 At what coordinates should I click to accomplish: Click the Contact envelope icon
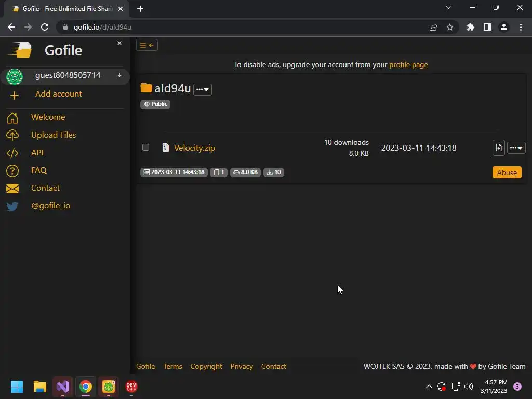12,188
